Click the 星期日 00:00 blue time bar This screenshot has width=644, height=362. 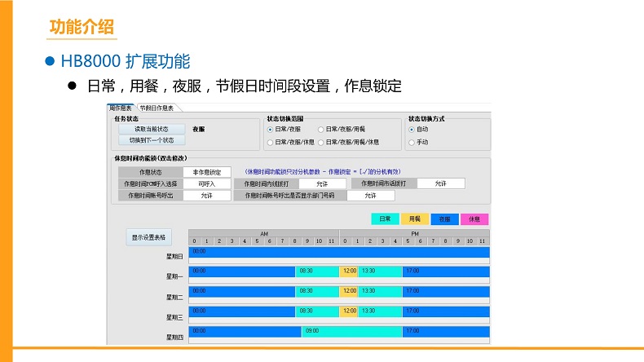coord(339,252)
